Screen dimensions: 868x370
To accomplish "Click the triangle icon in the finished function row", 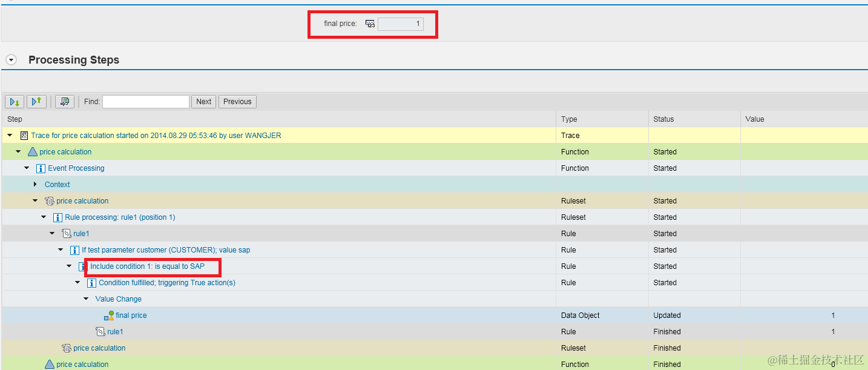I will pos(50,365).
